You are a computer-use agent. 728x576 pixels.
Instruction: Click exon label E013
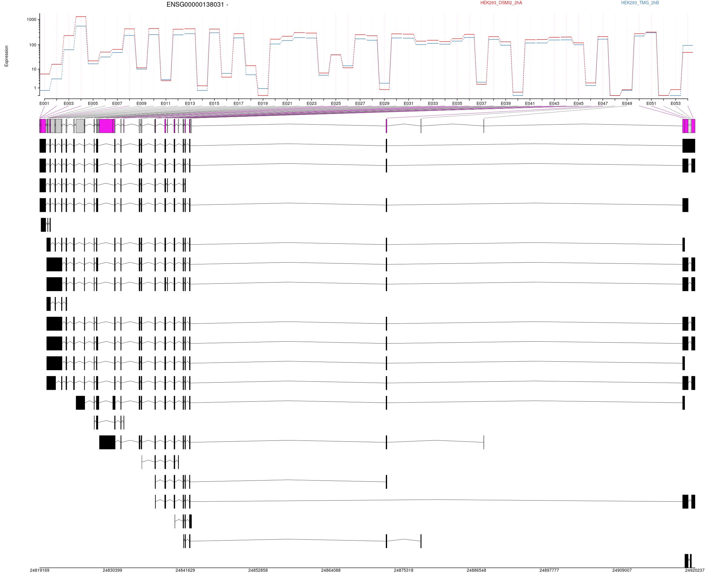click(190, 104)
